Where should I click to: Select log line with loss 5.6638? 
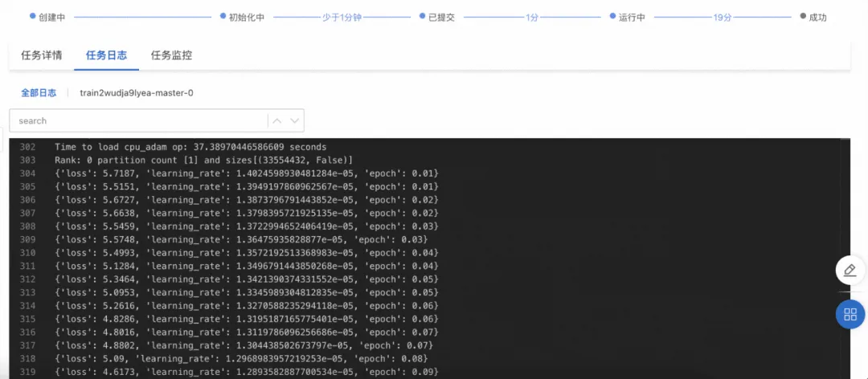(247, 214)
